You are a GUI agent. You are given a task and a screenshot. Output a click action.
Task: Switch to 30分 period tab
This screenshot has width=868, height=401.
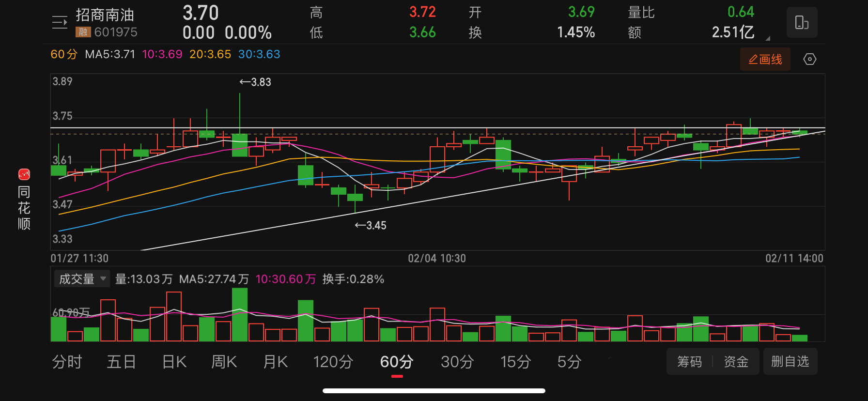coord(457,362)
